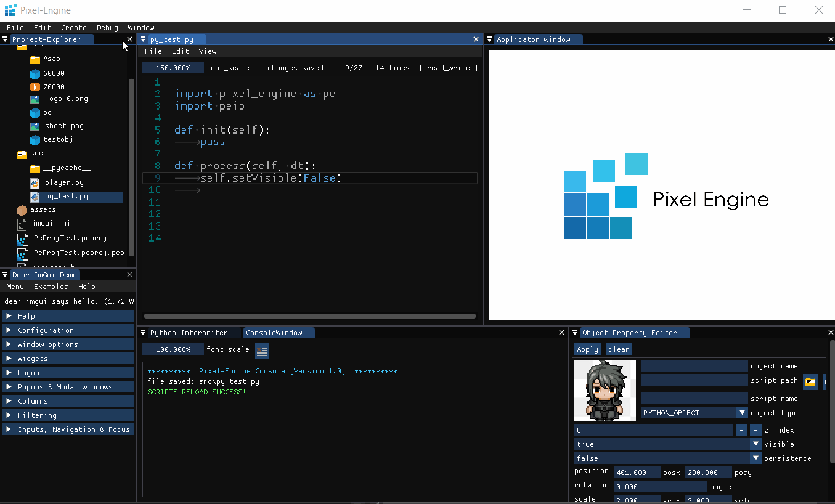835x504 pixels.
Task: Expand the Configuration section
Action: [68, 330]
